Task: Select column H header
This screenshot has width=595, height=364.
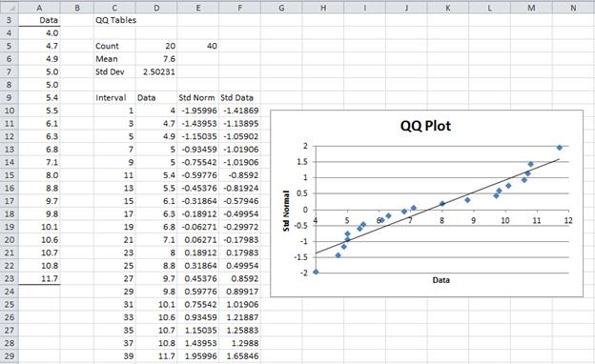Action: [x=323, y=8]
